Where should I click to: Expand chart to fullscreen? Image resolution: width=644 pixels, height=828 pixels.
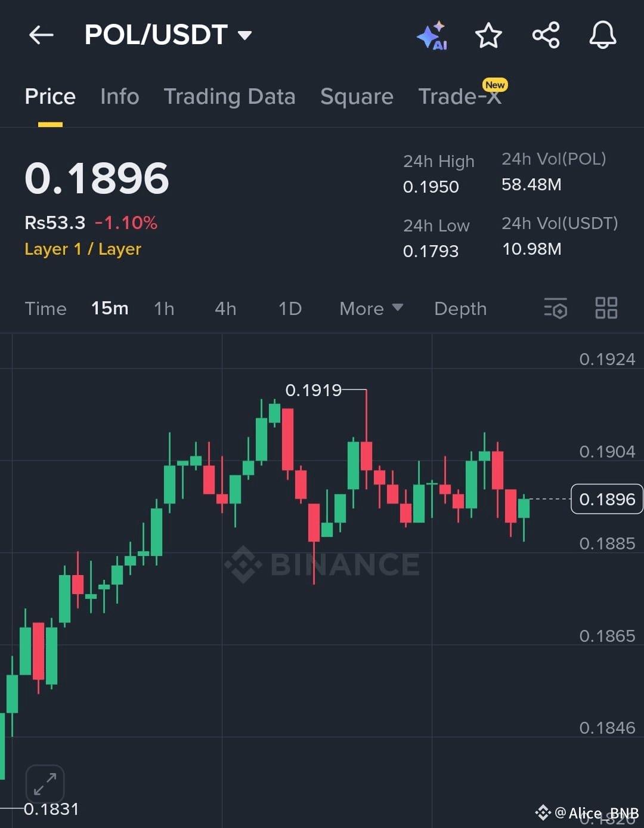[45, 784]
